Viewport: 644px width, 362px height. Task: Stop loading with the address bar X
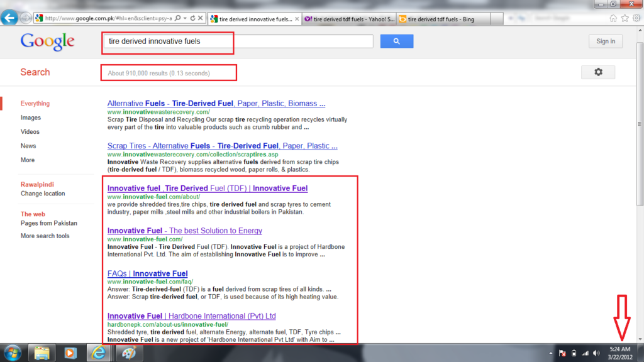coord(201,18)
